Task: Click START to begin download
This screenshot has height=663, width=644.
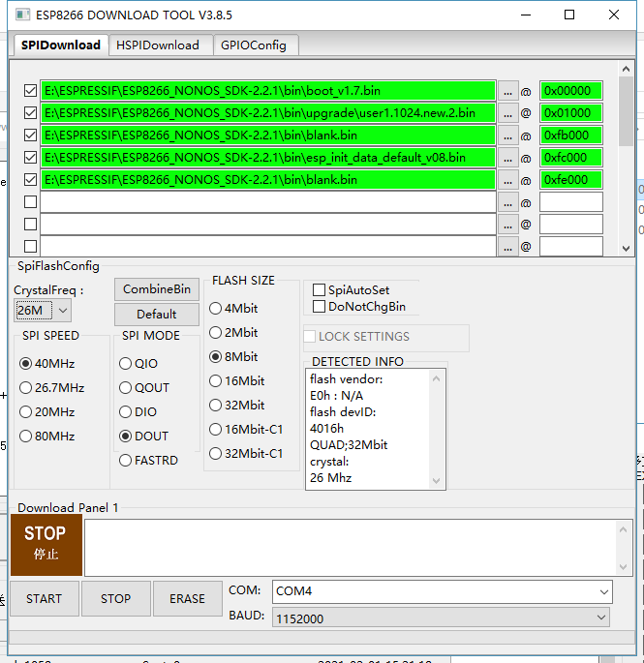Action: (45, 599)
